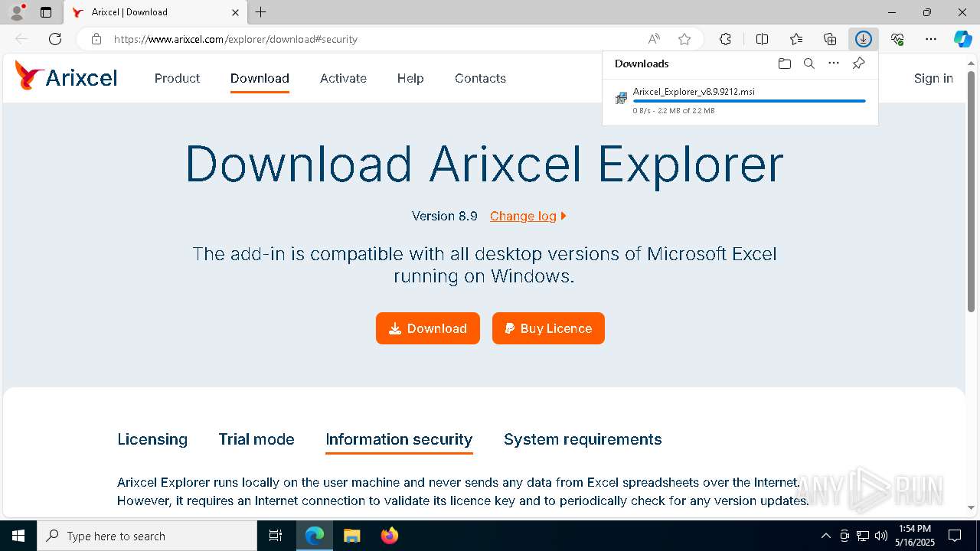Open notification center icon
Viewport: 980px width, 551px height.
tap(955, 536)
